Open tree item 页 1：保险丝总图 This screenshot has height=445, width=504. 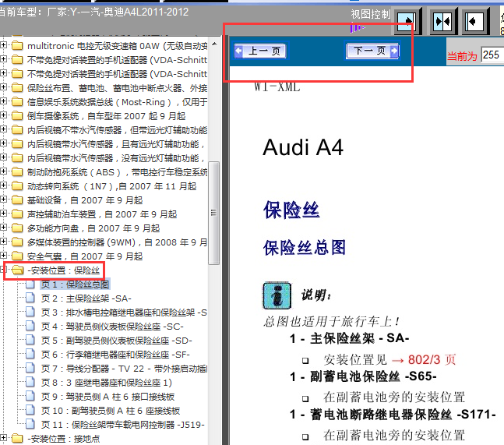coord(76,284)
